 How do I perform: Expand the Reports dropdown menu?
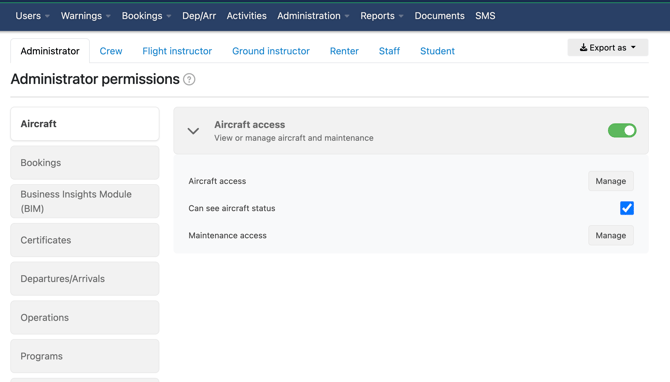click(382, 16)
